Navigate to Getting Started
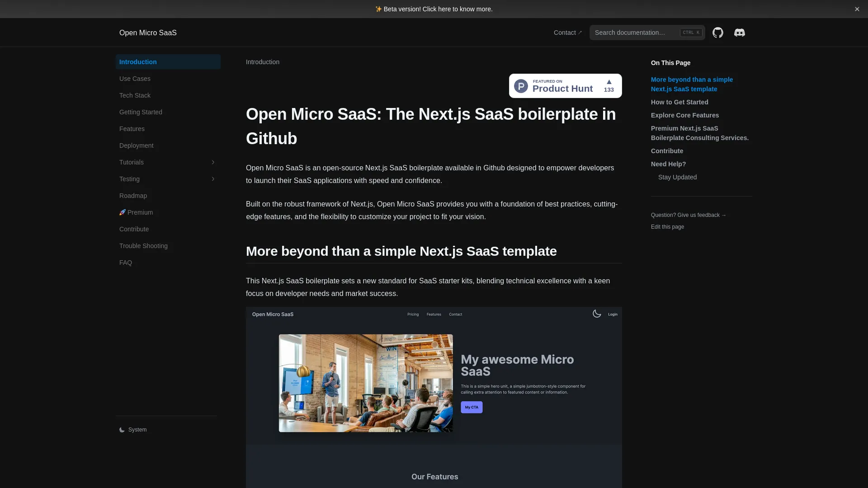Image resolution: width=868 pixels, height=488 pixels. (x=168, y=112)
